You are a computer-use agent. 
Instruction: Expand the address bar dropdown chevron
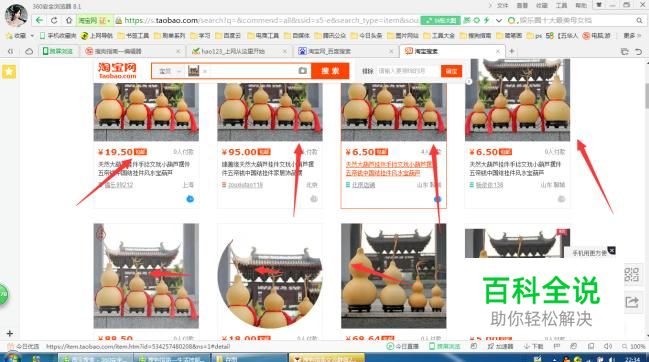(x=499, y=20)
